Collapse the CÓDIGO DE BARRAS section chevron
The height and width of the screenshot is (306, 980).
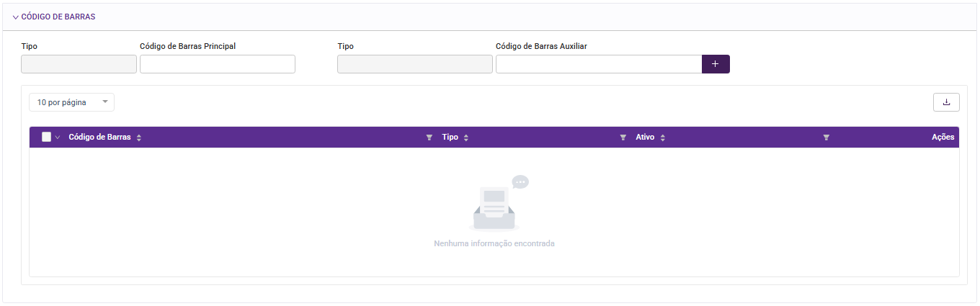click(15, 17)
